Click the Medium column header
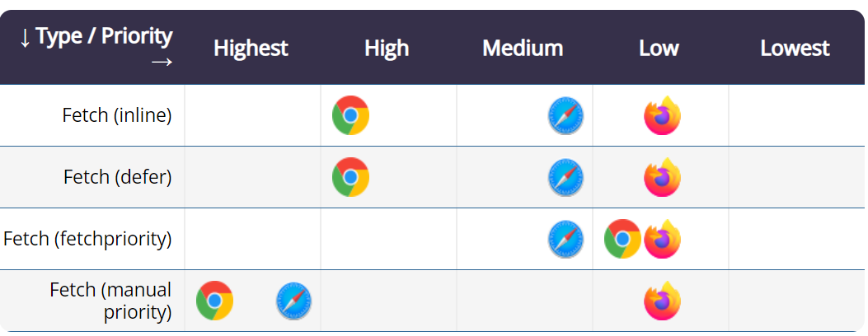The height and width of the screenshot is (336, 868). (523, 48)
